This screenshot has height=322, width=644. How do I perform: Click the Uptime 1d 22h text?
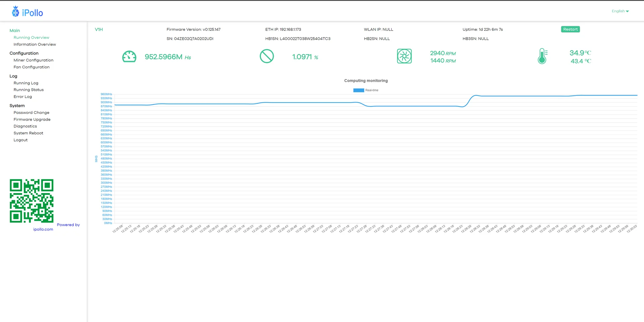coord(483,29)
